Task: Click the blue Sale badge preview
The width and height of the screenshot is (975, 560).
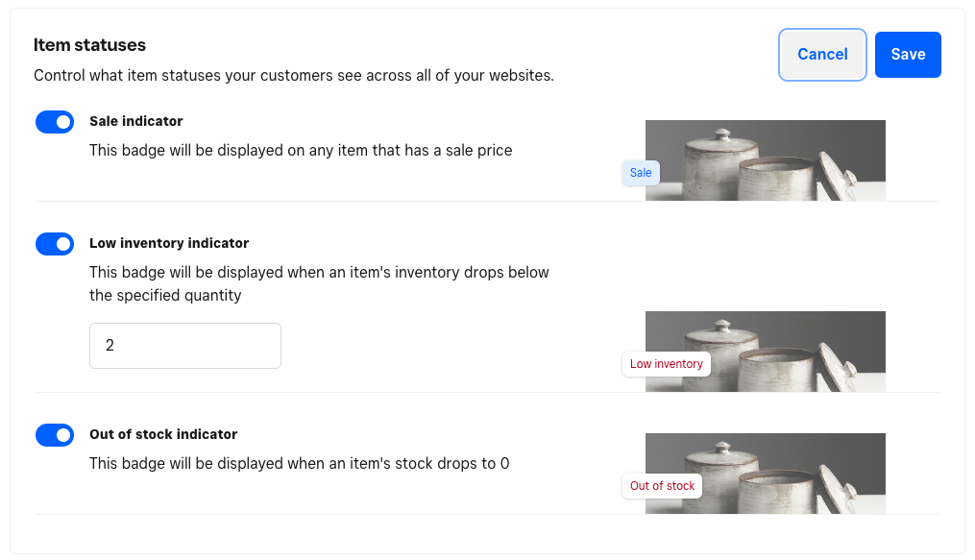Action: [641, 173]
